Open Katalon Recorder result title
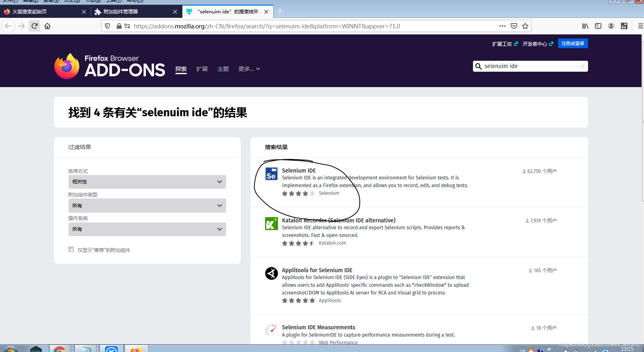The image size is (644, 352). (339, 220)
